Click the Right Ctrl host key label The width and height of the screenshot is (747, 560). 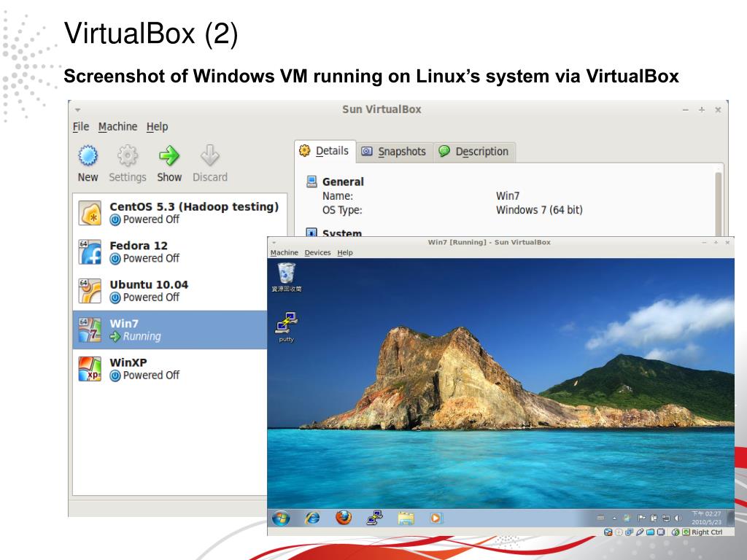click(707, 532)
